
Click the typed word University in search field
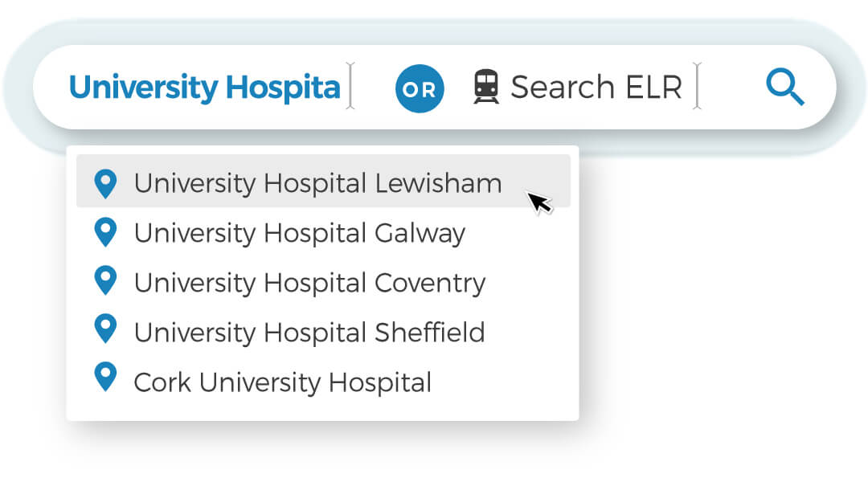click(x=143, y=87)
